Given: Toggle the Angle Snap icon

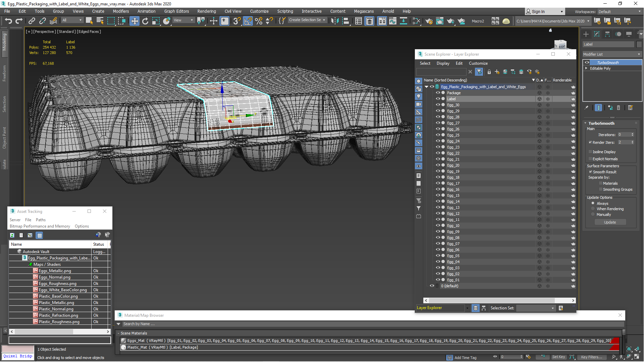Looking at the screenshot, I should click(248, 21).
